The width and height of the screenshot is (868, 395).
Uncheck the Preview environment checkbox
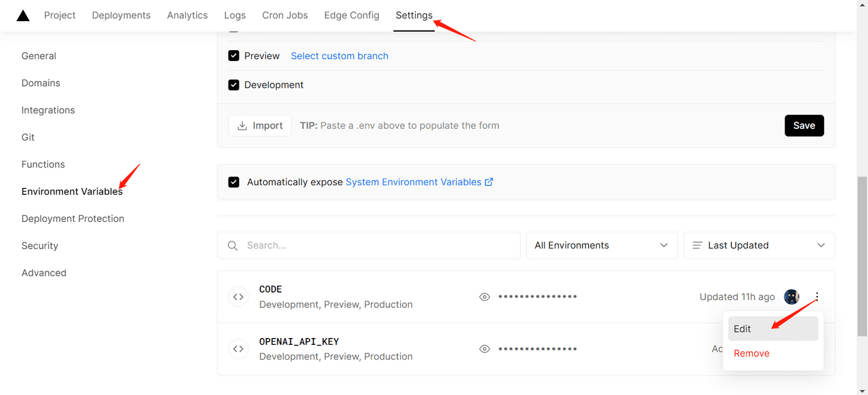coord(234,56)
